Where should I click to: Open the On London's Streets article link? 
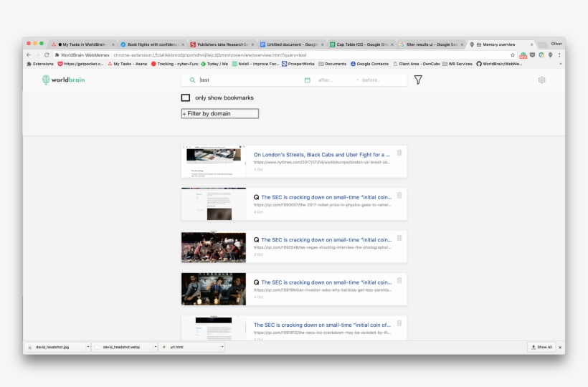[x=322, y=154]
